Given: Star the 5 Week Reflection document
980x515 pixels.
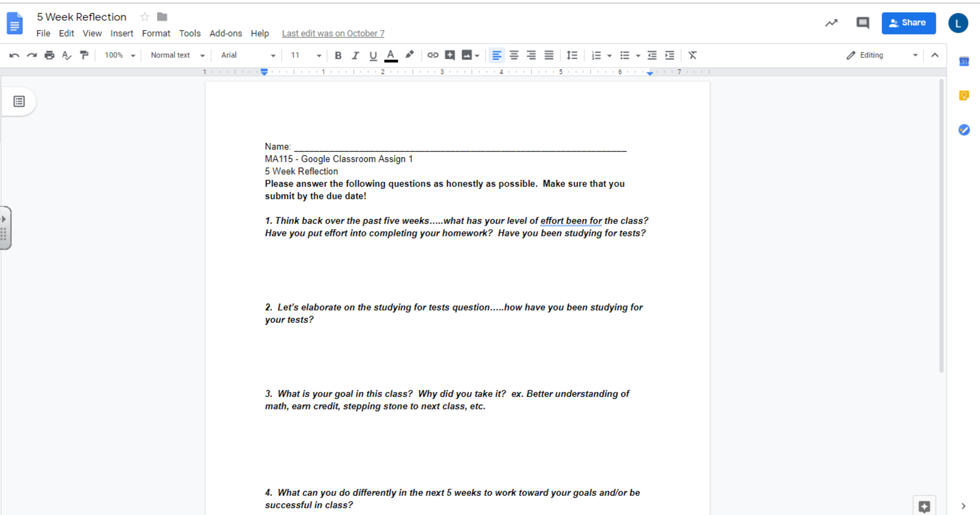Looking at the screenshot, I should [145, 17].
